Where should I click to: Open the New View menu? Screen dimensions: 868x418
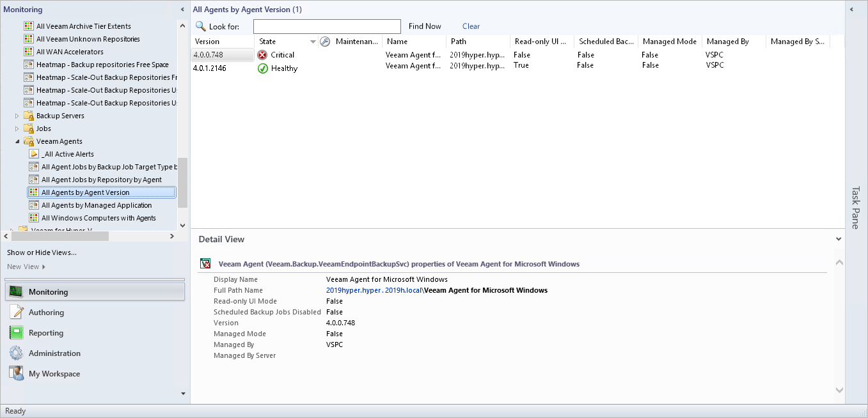26,267
